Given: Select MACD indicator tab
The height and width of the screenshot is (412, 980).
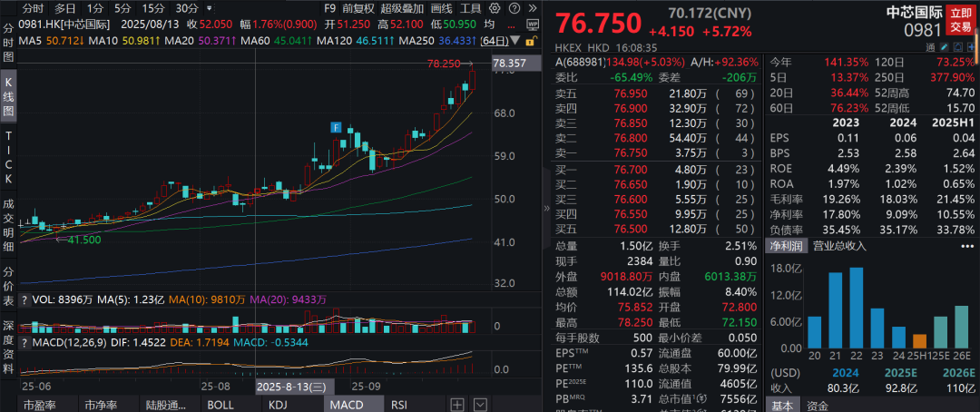Looking at the screenshot, I should pos(353,404).
